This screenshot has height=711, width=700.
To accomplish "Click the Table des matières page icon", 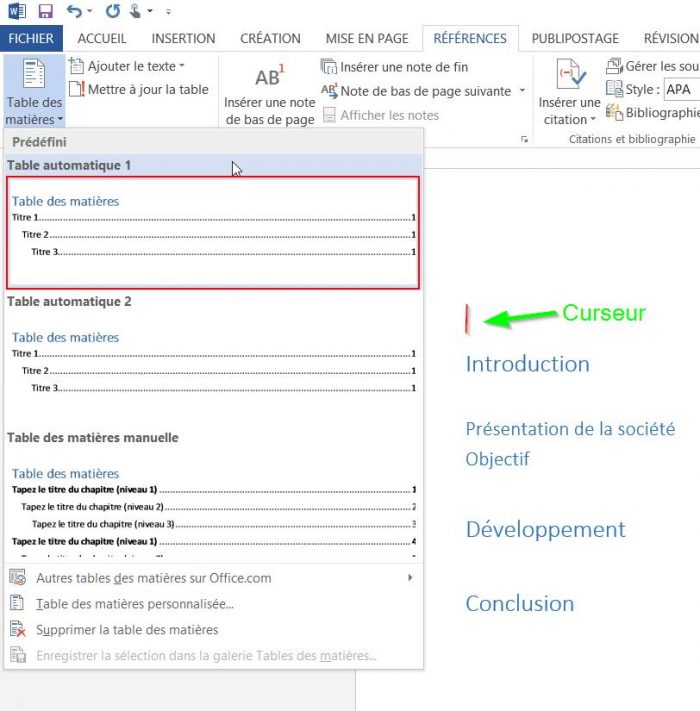I will tap(34, 73).
